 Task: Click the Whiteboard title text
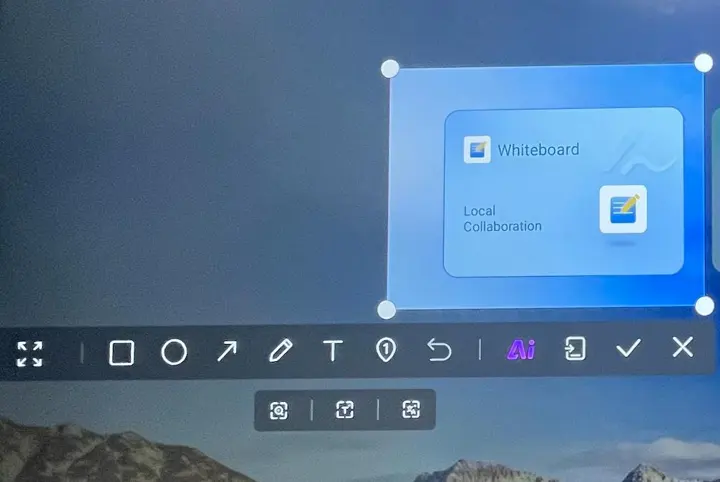tap(538, 150)
